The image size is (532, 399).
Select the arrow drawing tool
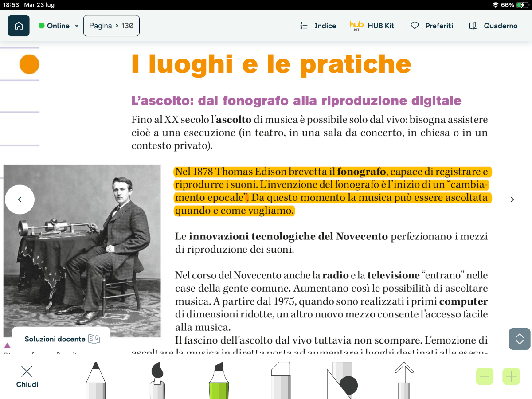click(x=404, y=380)
